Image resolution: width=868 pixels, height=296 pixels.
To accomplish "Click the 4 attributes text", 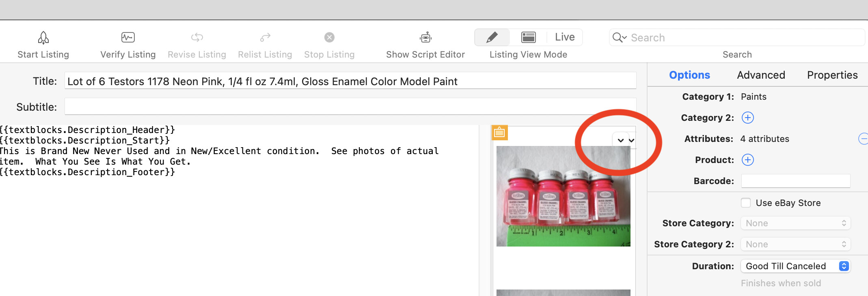I will (764, 139).
